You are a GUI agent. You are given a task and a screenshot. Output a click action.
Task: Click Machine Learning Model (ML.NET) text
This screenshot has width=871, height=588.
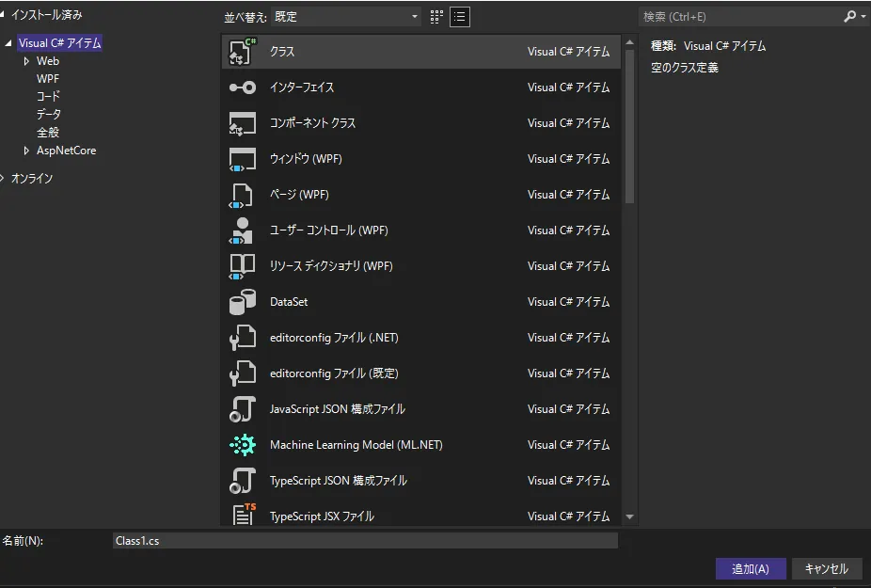356,445
